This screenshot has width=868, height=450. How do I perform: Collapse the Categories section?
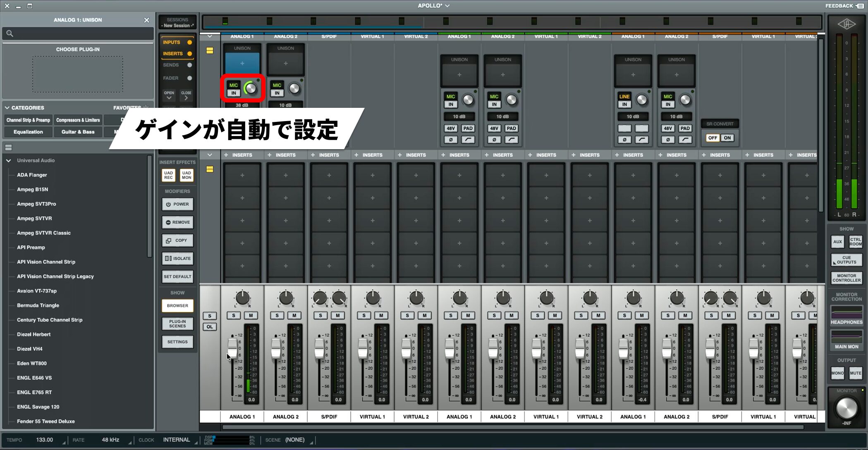pos(7,108)
